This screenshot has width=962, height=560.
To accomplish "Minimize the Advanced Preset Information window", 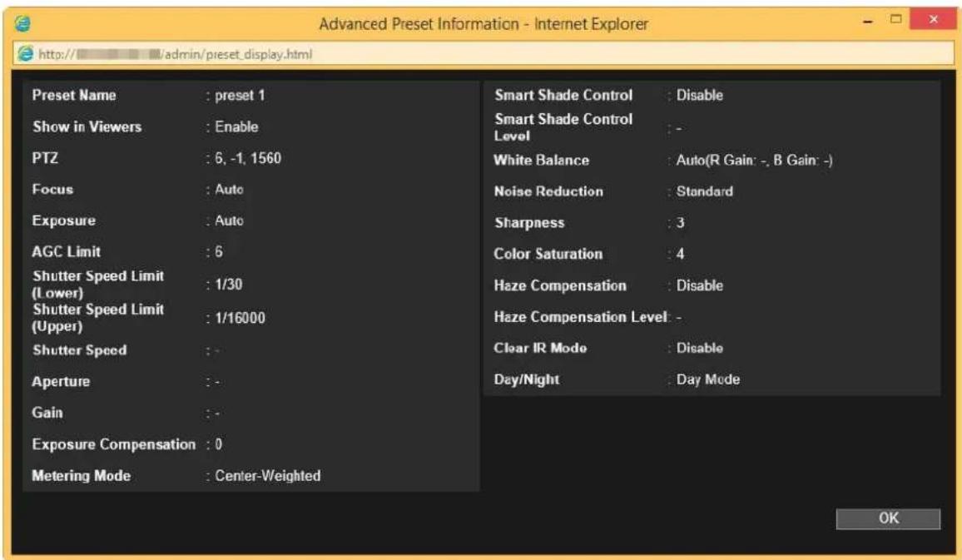I will pyautogui.click(x=867, y=22).
